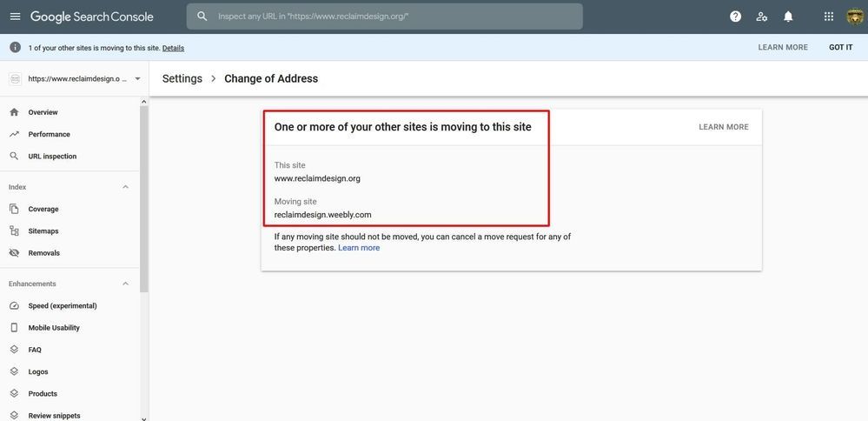Screen dimensions: 868x421
Task: Open notifications bell icon
Action: pos(788,17)
